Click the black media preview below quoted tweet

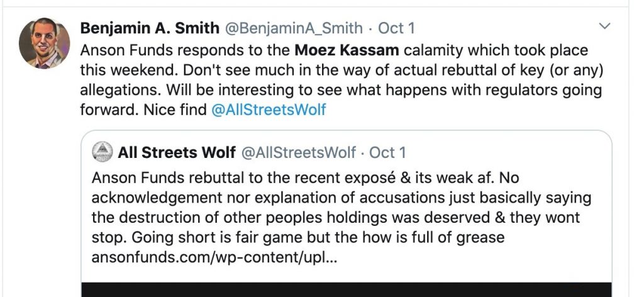pos(346,289)
